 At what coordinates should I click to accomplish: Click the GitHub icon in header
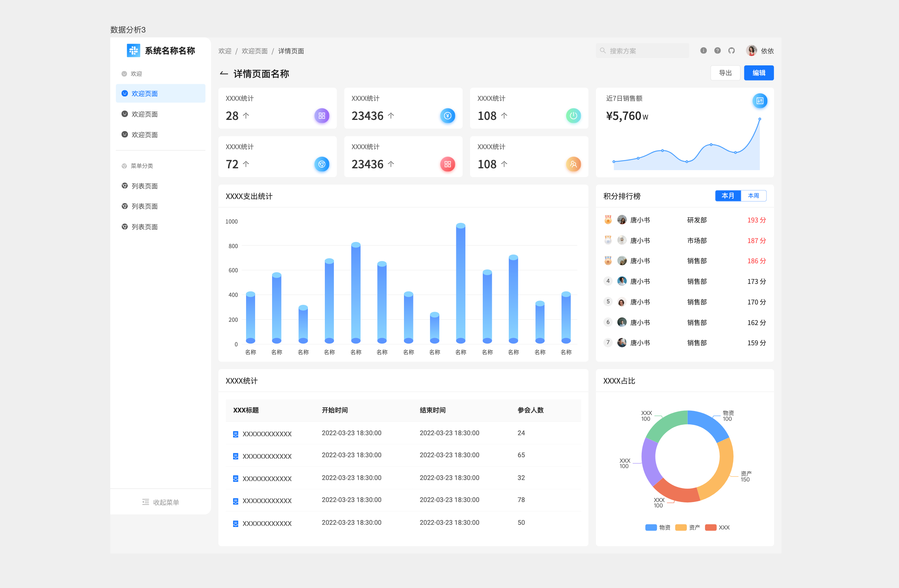click(731, 51)
